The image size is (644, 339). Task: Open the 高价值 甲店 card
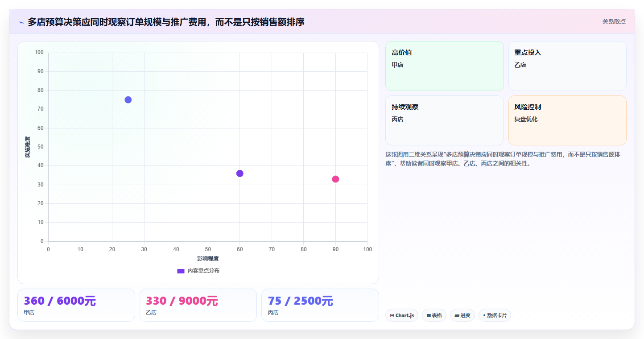click(x=444, y=66)
